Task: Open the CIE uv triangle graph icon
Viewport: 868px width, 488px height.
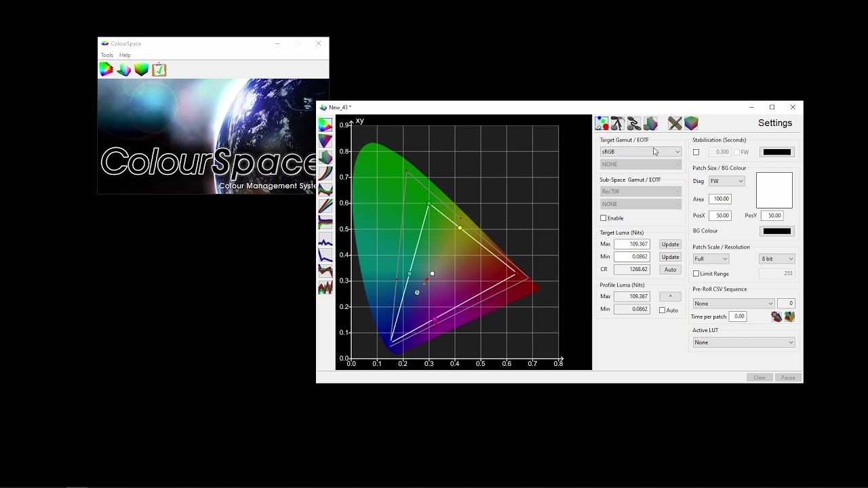Action: [x=325, y=141]
